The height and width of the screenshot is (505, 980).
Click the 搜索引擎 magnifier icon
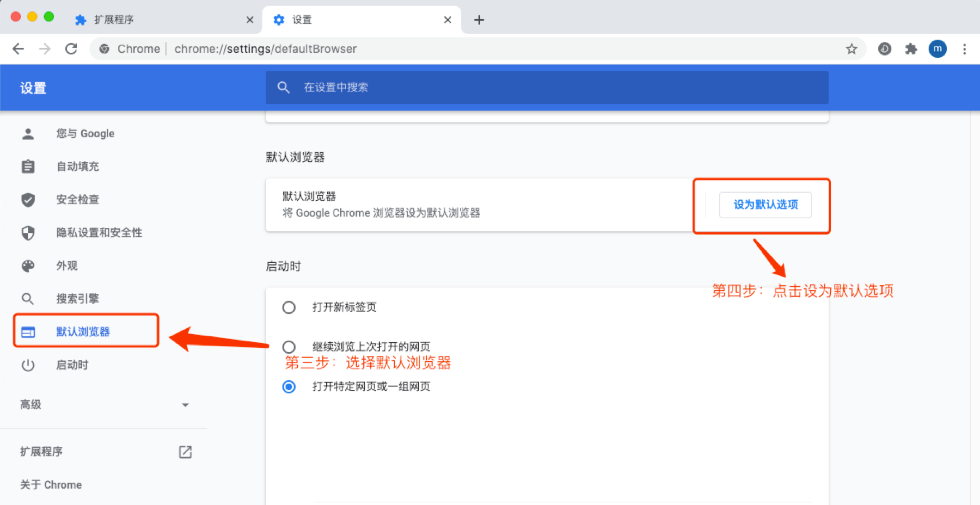(x=28, y=299)
